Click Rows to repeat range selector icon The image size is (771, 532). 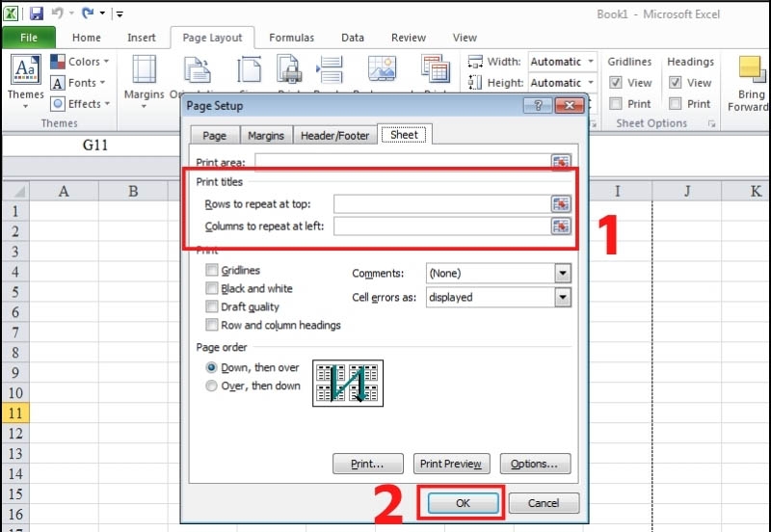coord(561,204)
